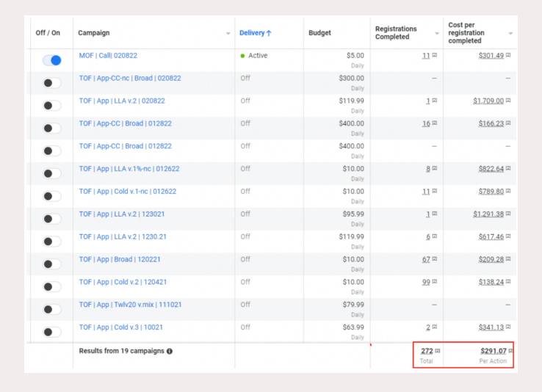Click attribution icon next to 11 registrations in MOF row
The image size is (542, 392).
pos(435,56)
